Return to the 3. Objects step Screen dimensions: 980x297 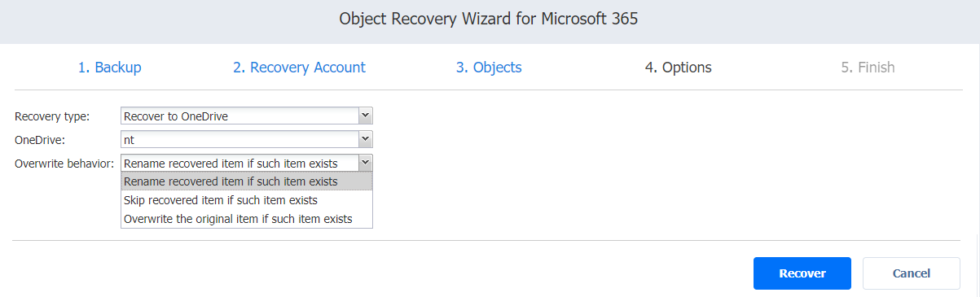(x=489, y=68)
